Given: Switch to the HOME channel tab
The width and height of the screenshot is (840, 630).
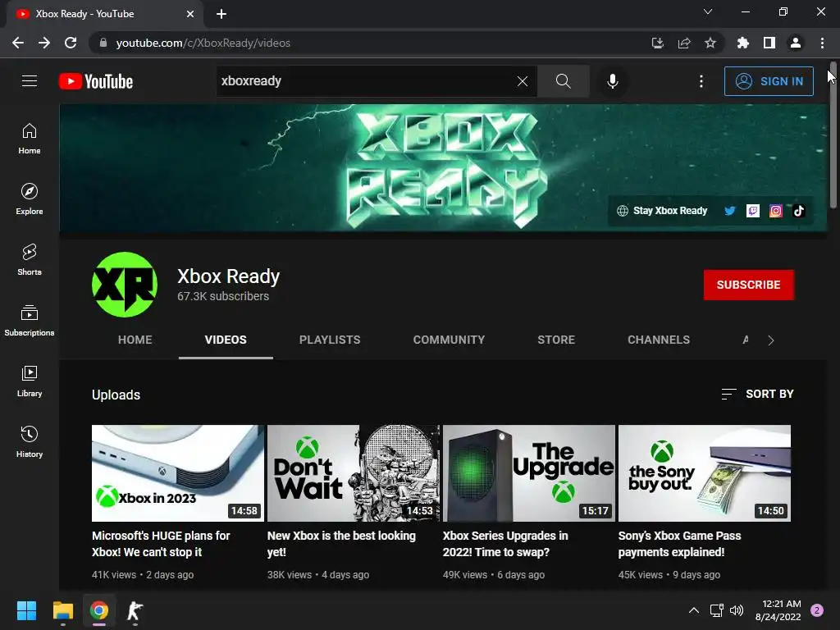Looking at the screenshot, I should [x=135, y=340].
